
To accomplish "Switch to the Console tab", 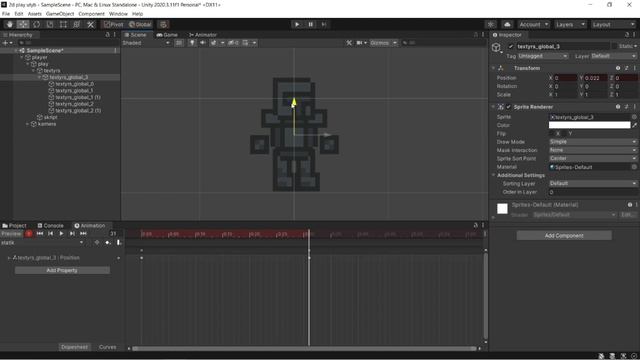I will 50,226.
